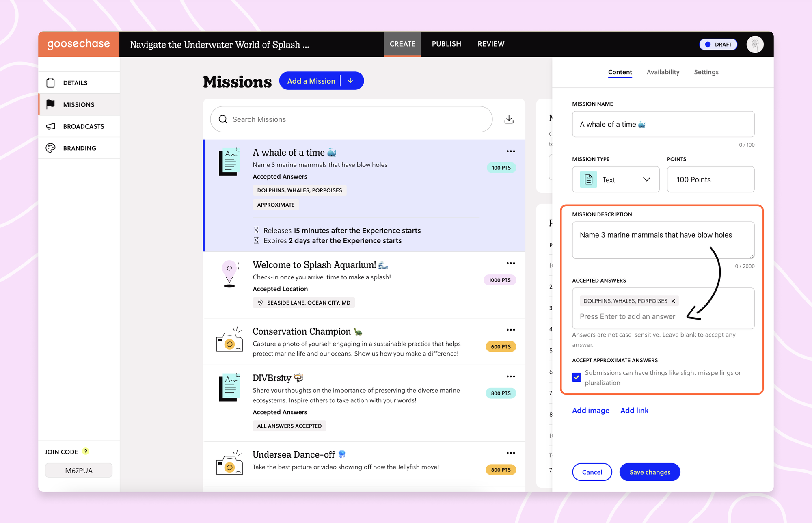Click the profile avatar in top bar
812x523 pixels.
click(x=755, y=44)
